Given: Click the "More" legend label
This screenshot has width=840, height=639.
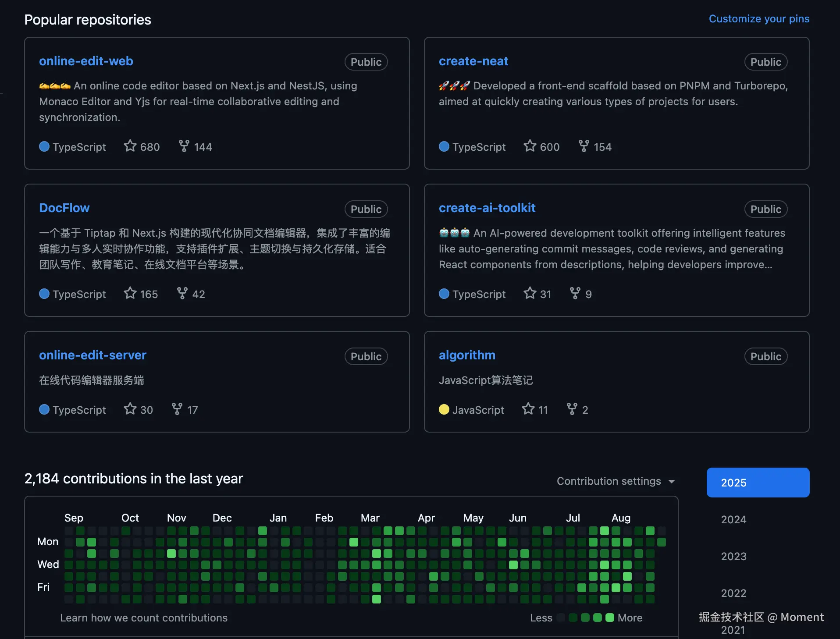Looking at the screenshot, I should point(630,618).
